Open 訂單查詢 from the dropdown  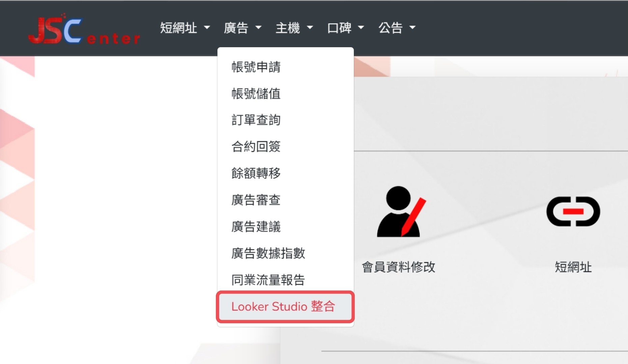256,120
